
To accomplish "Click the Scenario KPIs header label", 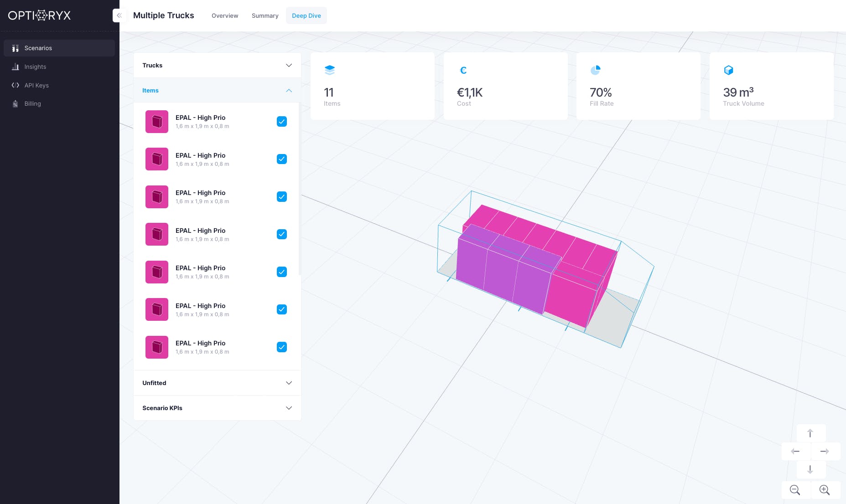I will coord(162,408).
